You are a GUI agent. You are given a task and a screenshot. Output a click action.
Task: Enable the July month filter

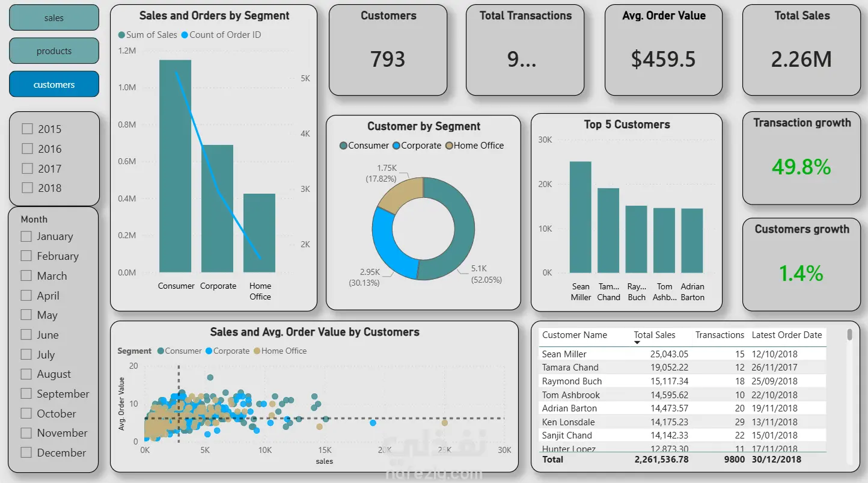26,354
